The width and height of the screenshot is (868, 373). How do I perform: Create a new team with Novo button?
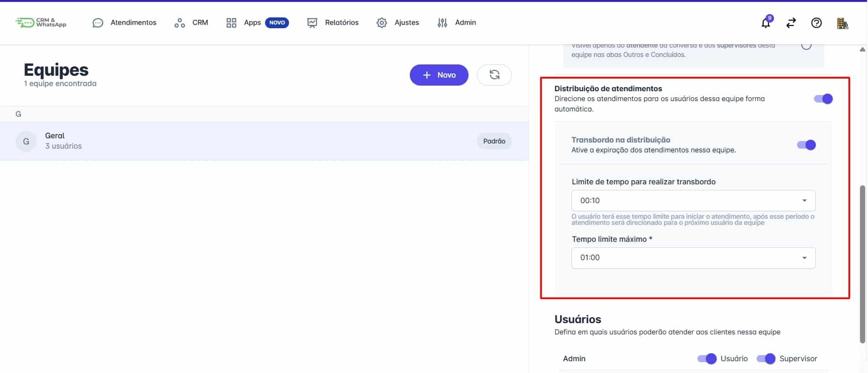[x=439, y=75]
